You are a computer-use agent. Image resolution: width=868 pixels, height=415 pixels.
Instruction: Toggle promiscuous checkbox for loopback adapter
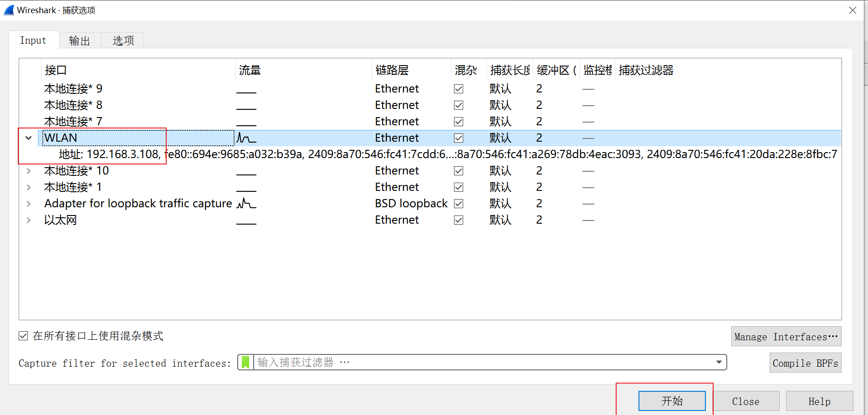[459, 204]
